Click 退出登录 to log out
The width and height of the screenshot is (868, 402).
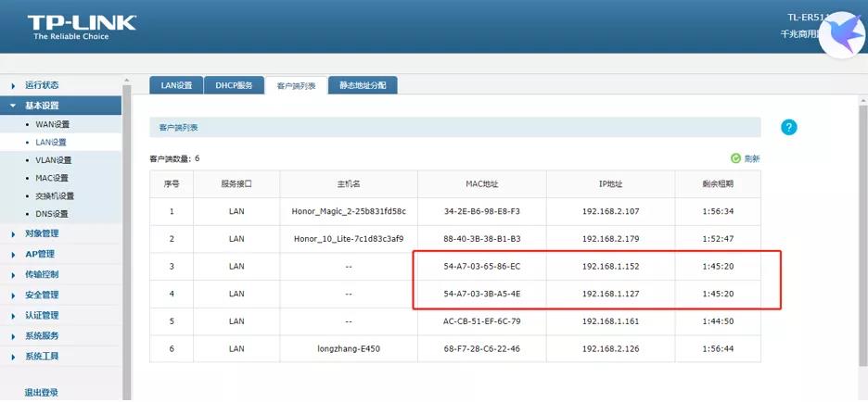(41, 393)
